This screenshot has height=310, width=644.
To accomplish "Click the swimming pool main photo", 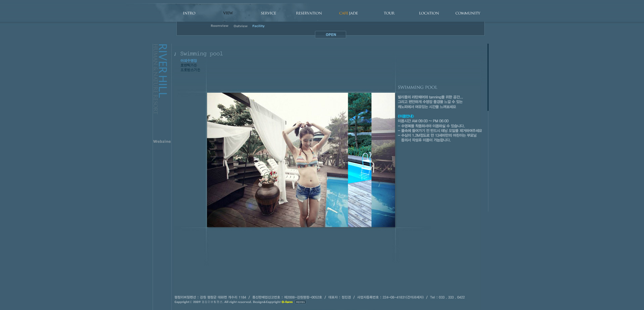I will [x=301, y=160].
